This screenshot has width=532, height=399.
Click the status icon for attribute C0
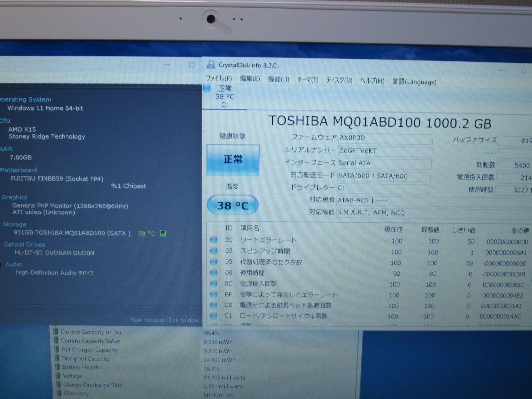click(214, 305)
